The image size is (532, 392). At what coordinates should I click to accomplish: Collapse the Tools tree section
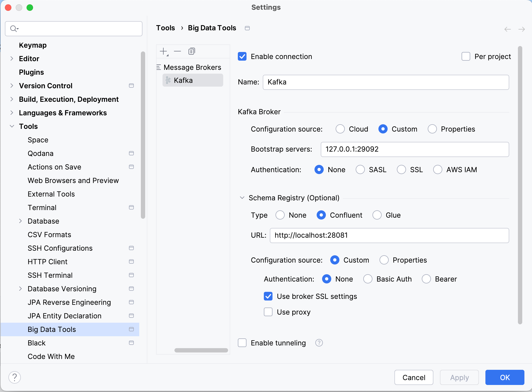pyautogui.click(x=12, y=126)
